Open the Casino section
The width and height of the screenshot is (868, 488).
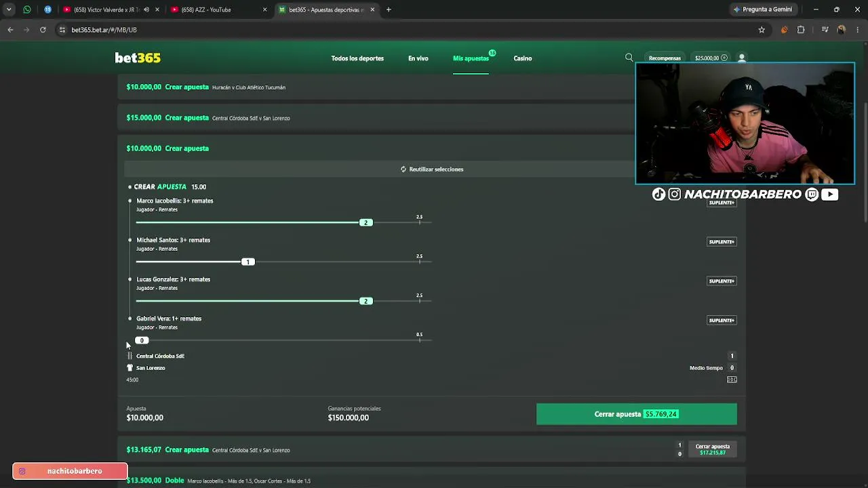[522, 58]
